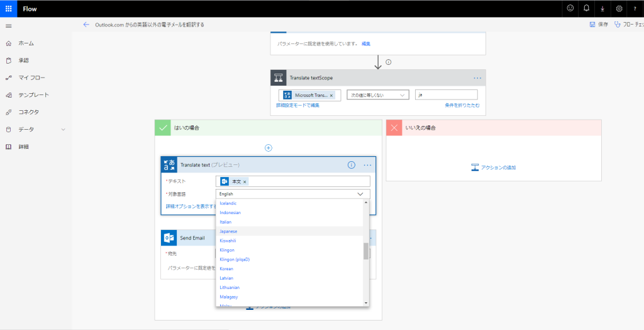Click 詳細設定モードで編集 link

297,105
